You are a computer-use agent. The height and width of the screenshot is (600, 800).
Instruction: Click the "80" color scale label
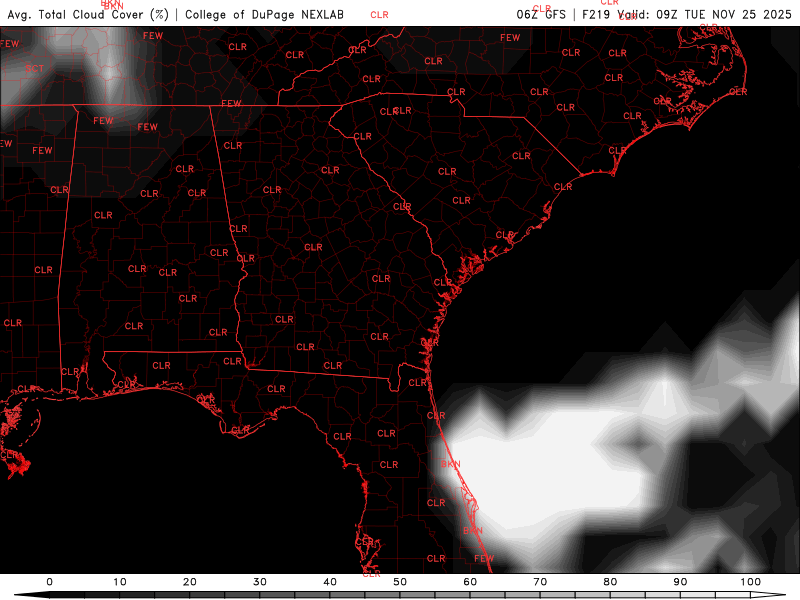click(610, 582)
